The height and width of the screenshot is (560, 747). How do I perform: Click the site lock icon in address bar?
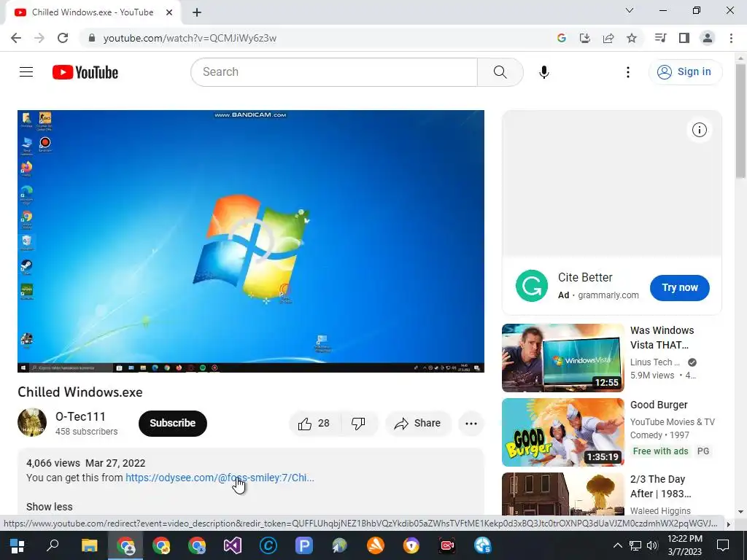click(x=92, y=38)
